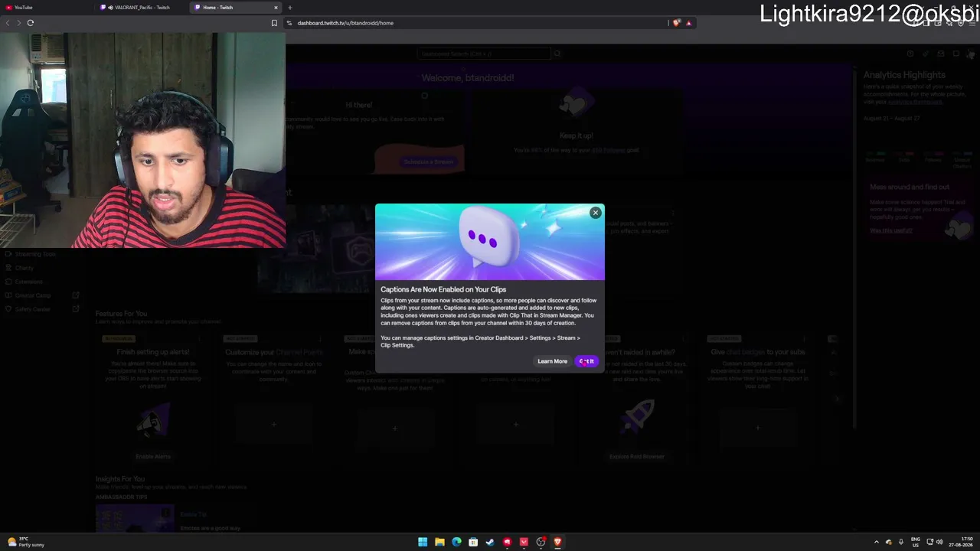This screenshot has width=980, height=551.
Task: Open the microphone tray icon
Action: click(900, 542)
